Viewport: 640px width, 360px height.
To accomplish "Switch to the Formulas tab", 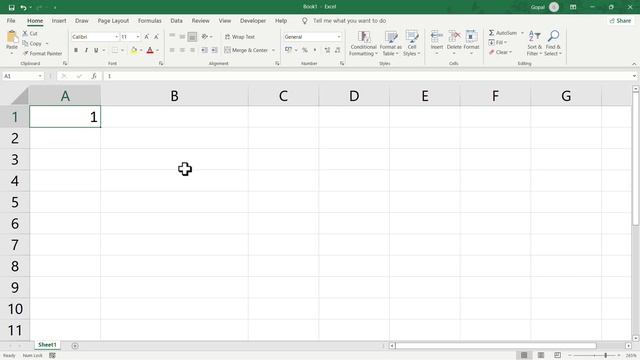I will coord(149,20).
